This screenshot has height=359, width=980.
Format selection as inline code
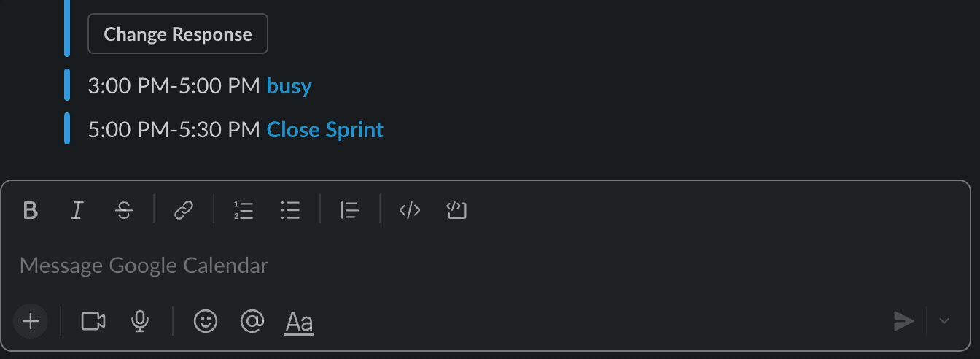(410, 211)
